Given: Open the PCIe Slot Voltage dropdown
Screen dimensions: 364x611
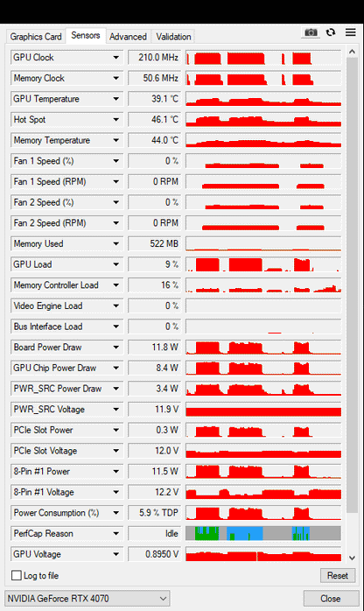Looking at the screenshot, I should tap(116, 451).
